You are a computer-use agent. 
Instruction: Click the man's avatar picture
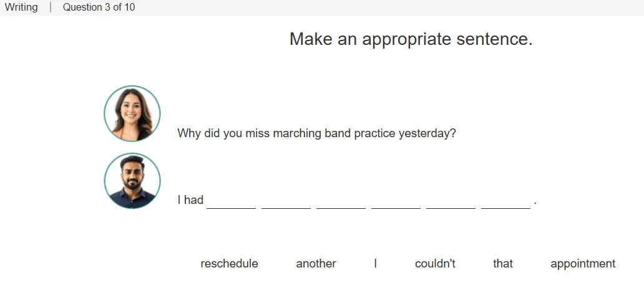tap(132, 181)
